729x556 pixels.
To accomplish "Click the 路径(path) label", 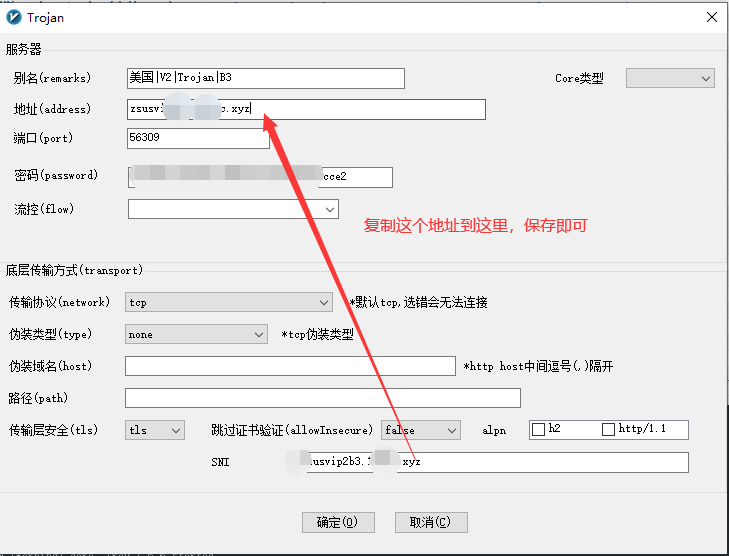I will [x=38, y=398].
